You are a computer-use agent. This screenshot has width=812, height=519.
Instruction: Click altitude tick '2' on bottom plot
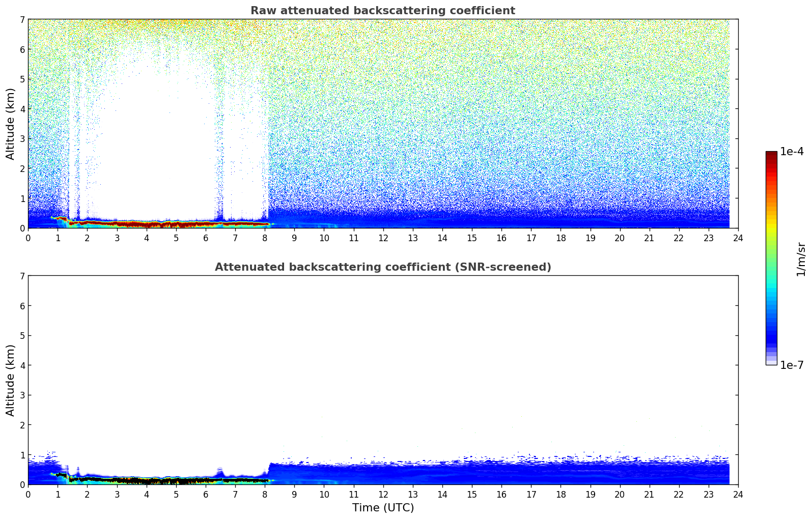[x=22, y=425]
